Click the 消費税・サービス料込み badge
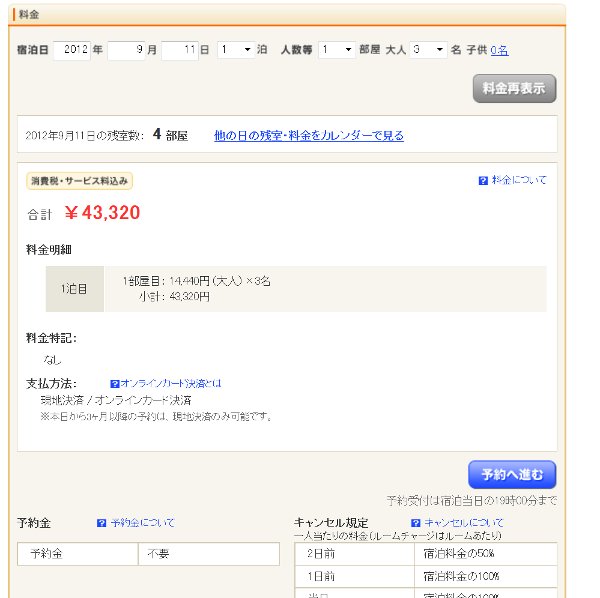Screen dimensions: 600x598 click(80, 181)
